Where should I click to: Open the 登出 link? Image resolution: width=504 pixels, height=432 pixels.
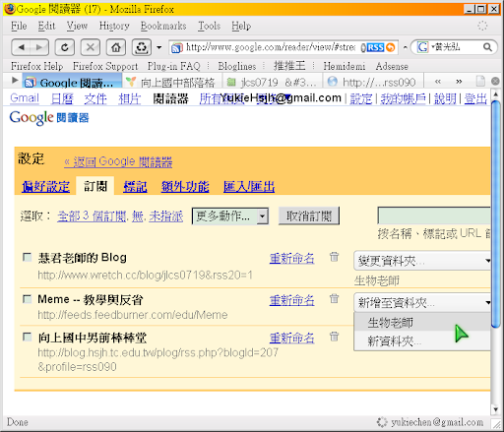[x=475, y=98]
